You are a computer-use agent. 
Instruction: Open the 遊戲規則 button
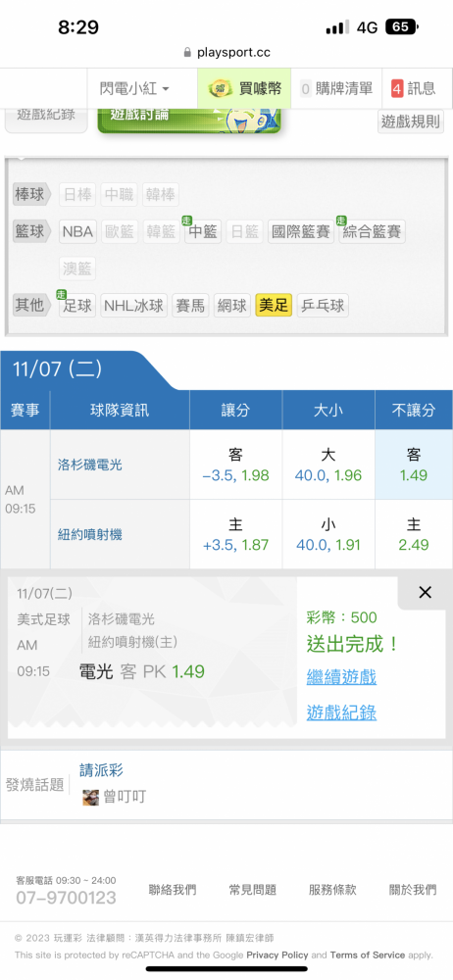(411, 122)
